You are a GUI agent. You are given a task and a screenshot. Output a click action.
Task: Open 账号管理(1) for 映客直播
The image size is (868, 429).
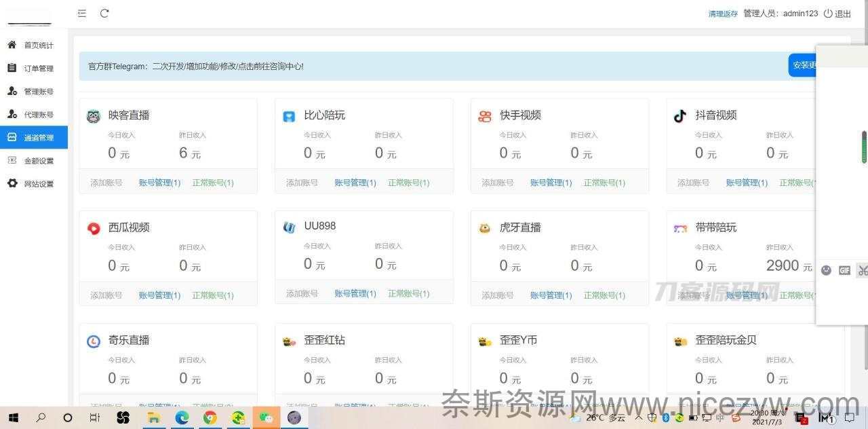tap(160, 183)
